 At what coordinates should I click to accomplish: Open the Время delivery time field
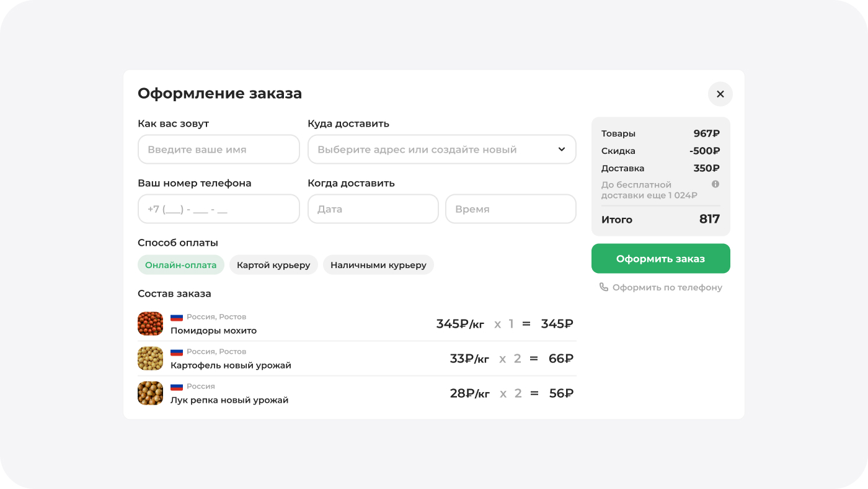(510, 209)
